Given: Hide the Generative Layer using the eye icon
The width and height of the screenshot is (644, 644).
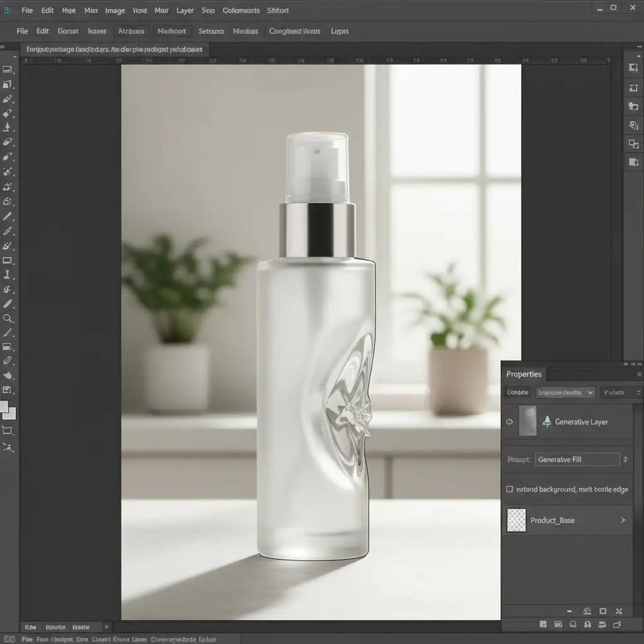Looking at the screenshot, I should coord(509,422).
